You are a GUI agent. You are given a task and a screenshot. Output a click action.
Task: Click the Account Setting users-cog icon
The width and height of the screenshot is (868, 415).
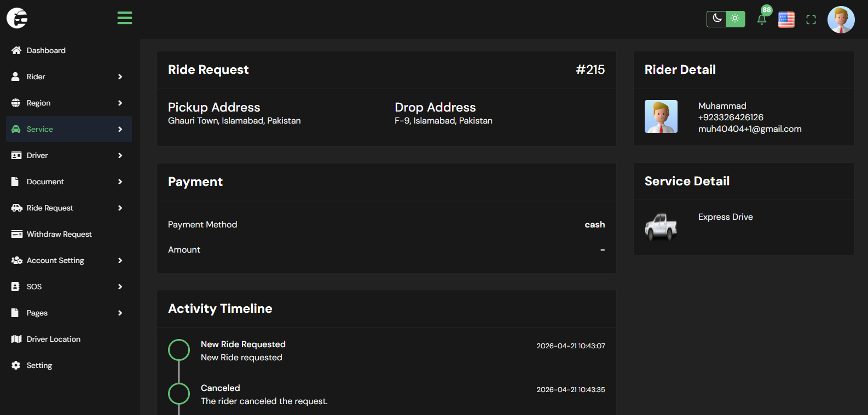pyautogui.click(x=17, y=260)
